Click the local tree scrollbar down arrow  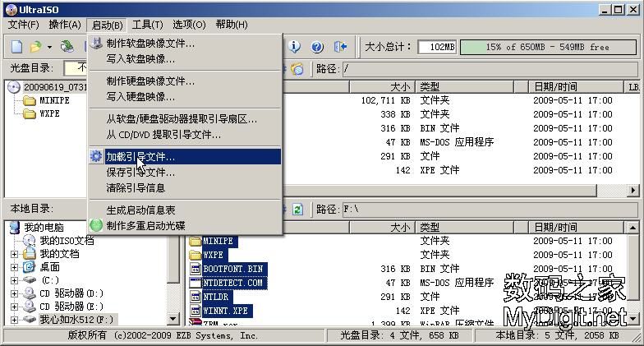(x=172, y=319)
